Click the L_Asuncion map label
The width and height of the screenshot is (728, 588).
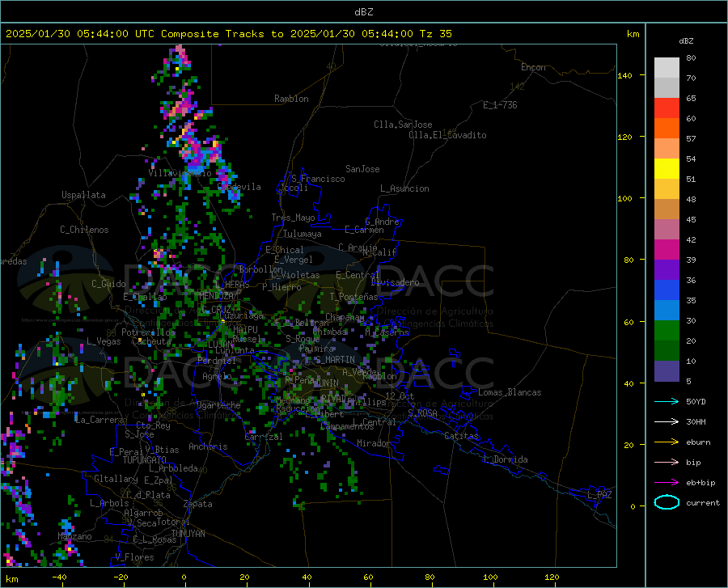pyautogui.click(x=404, y=188)
